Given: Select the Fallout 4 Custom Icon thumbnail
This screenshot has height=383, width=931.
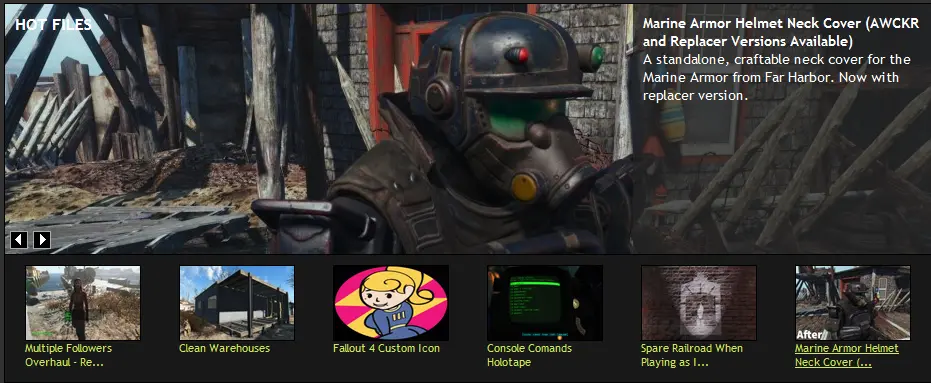Looking at the screenshot, I should pyautogui.click(x=391, y=303).
